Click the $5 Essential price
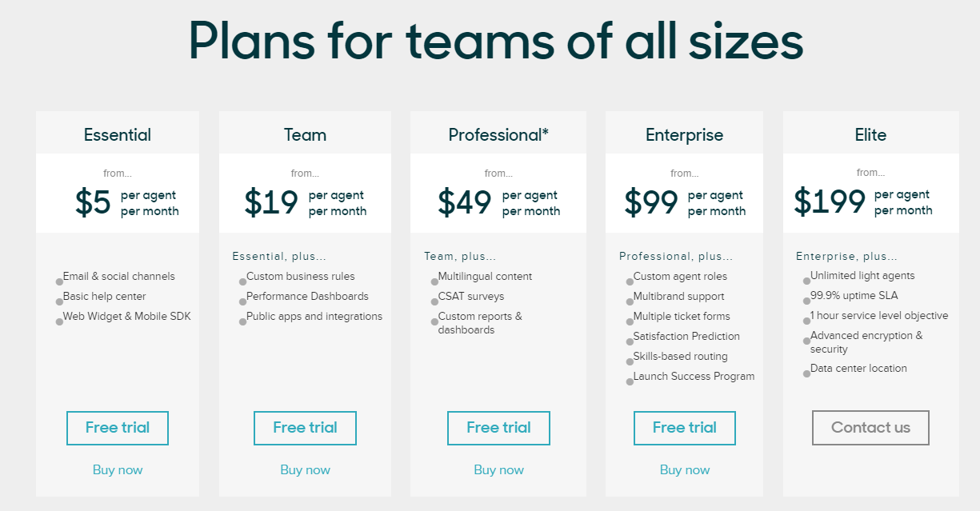This screenshot has height=511, width=980. pyautogui.click(x=93, y=202)
